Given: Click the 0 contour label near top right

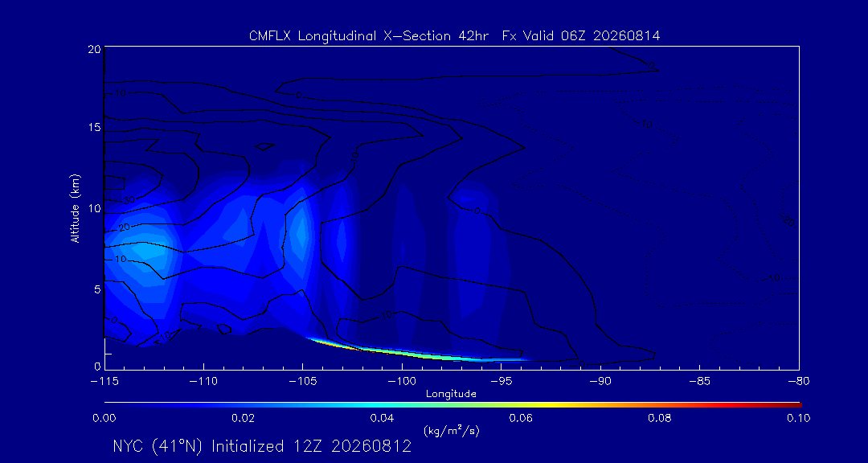Looking at the screenshot, I should (x=652, y=65).
